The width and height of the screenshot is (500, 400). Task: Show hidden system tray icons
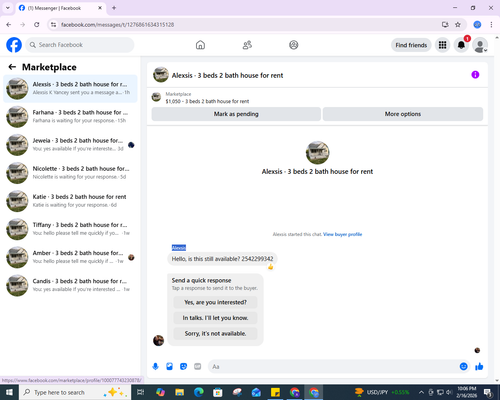(421, 392)
